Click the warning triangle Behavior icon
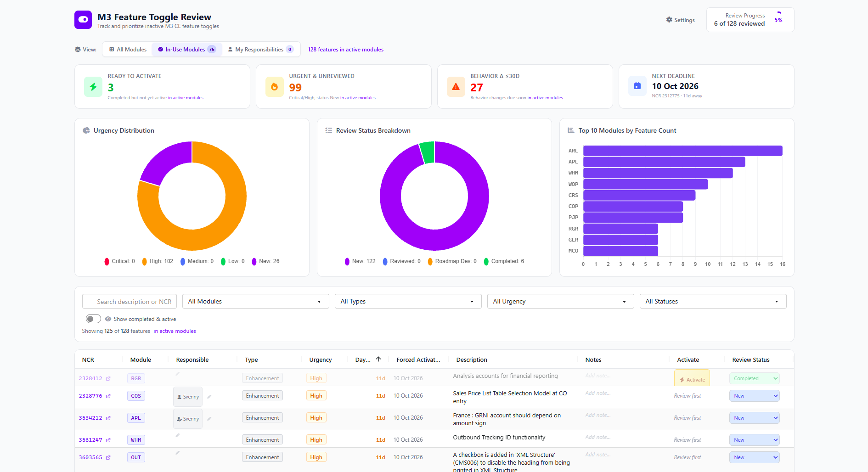The width and height of the screenshot is (868, 472). (x=456, y=87)
